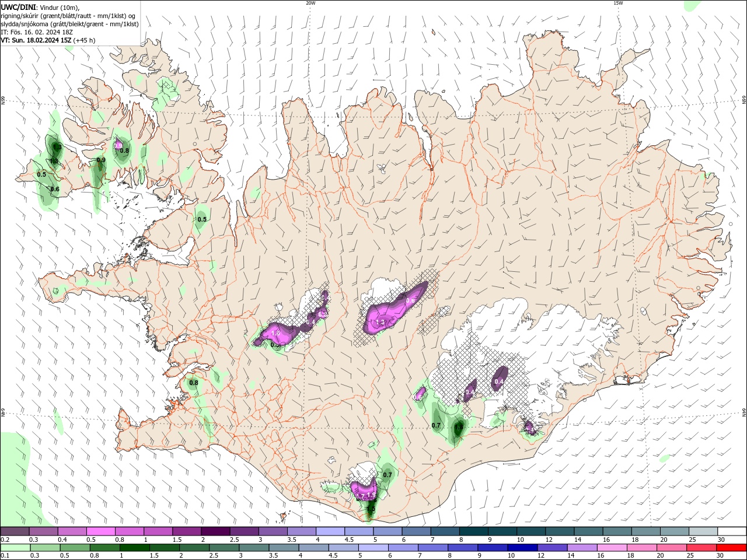Click lower scale violet swatch between 14 and 16

582,548
